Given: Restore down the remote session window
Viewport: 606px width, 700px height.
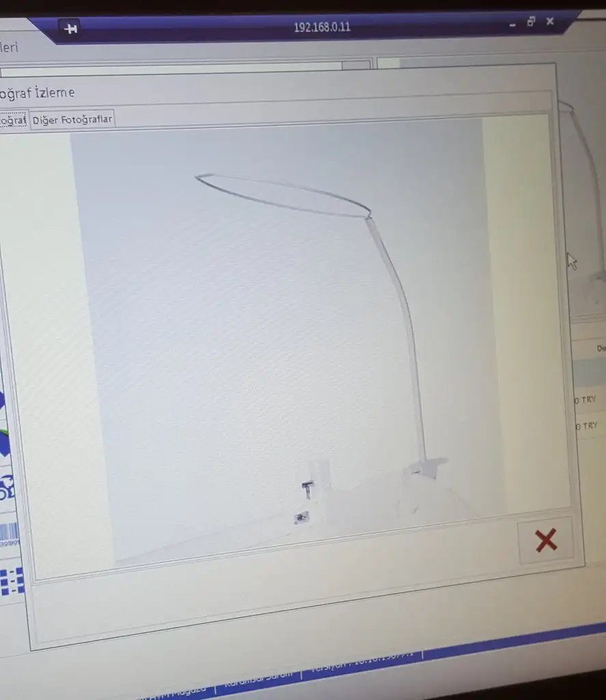Looking at the screenshot, I should click(x=531, y=21).
